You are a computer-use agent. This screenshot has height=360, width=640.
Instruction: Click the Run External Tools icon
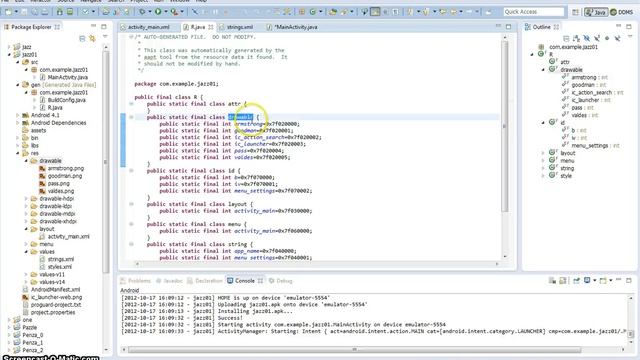(174, 12)
